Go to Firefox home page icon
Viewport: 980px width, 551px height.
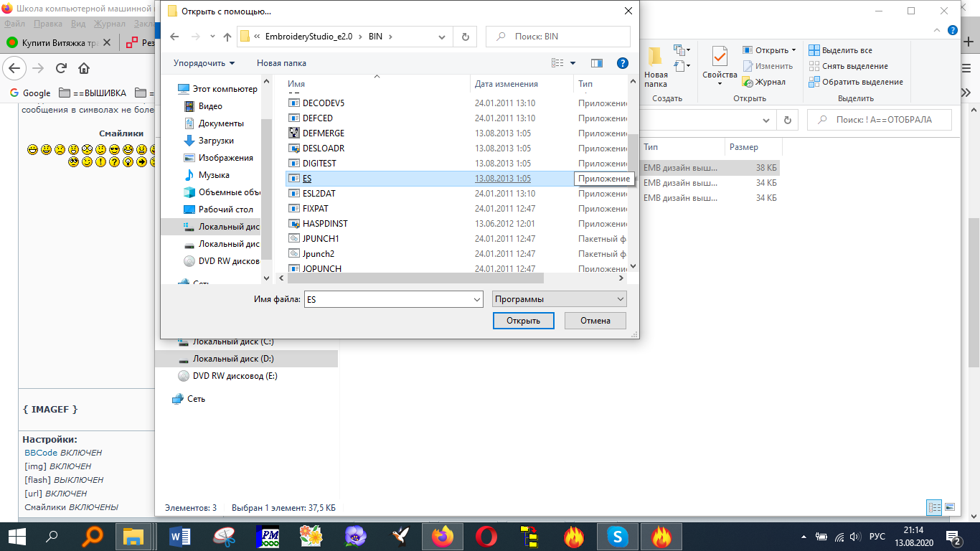(84, 68)
